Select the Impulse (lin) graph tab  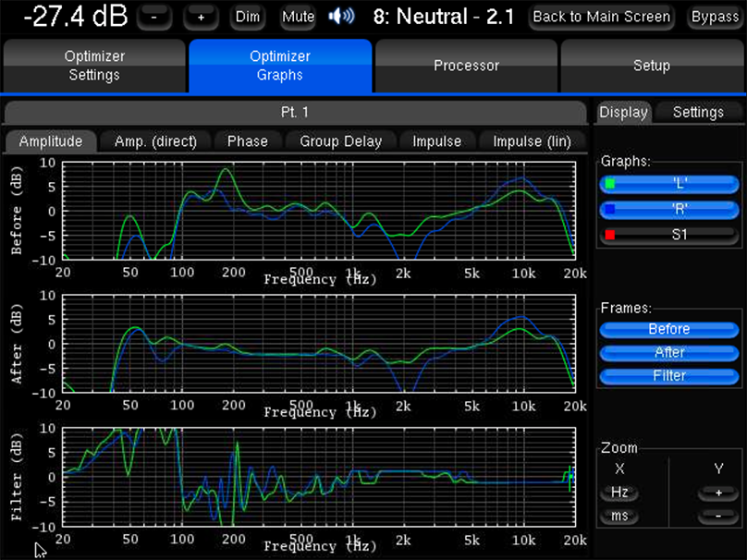pyautogui.click(x=532, y=141)
